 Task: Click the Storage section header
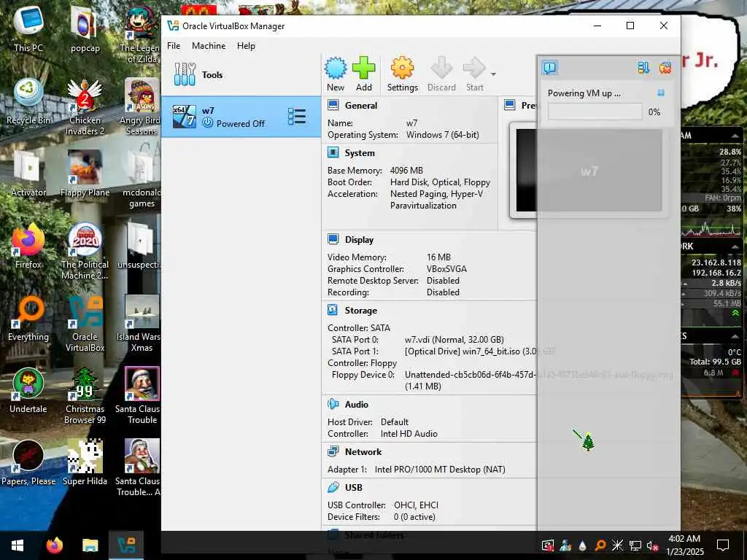click(360, 311)
